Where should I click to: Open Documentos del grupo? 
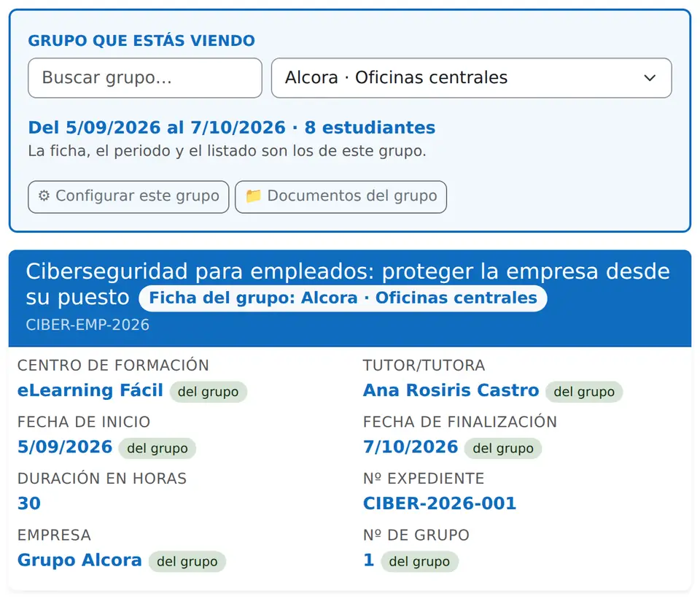coord(341,196)
